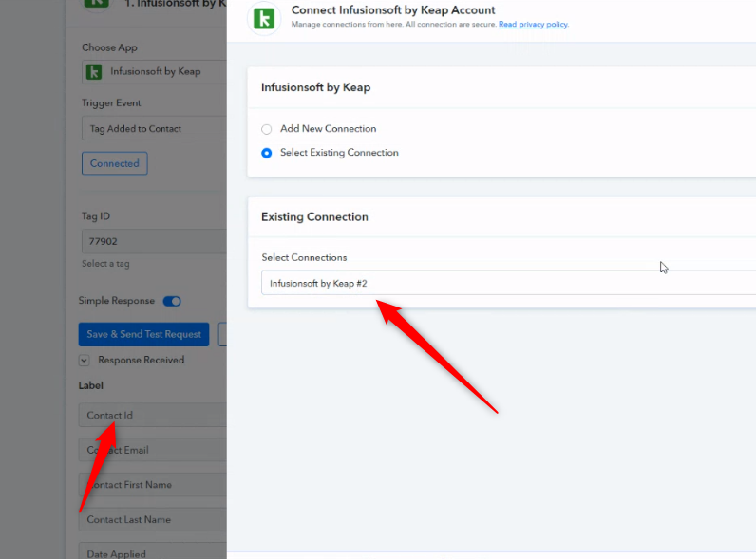Open the Read privacy policy link
Viewport: 756px width, 559px height.
(533, 24)
